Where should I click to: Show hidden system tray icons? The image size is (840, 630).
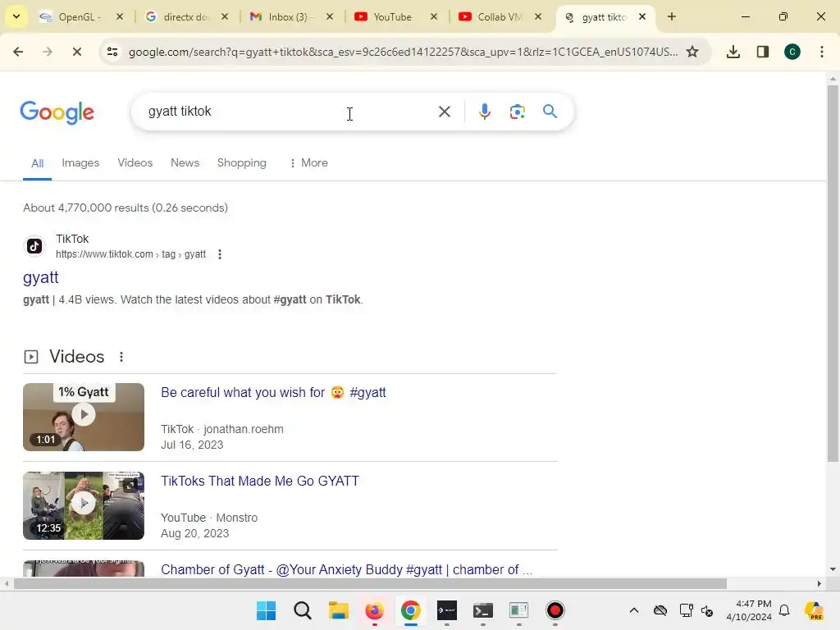634,610
